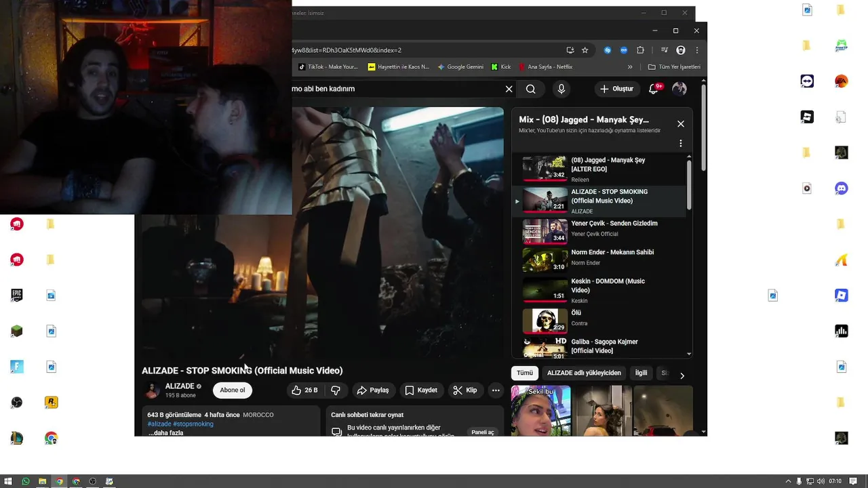Expand the bookmarks overflow chevron

coord(630,67)
